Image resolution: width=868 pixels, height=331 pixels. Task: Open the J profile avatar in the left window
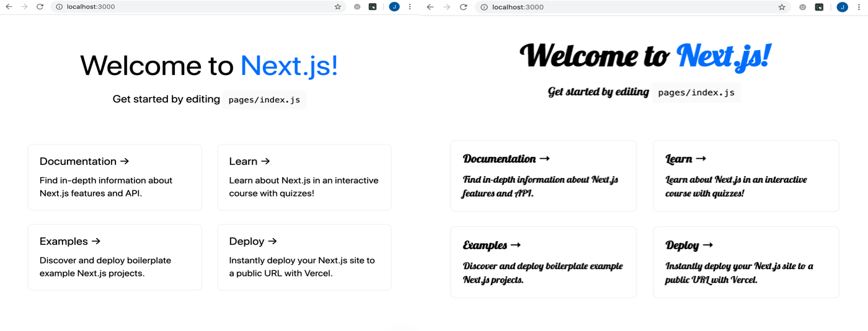(394, 7)
